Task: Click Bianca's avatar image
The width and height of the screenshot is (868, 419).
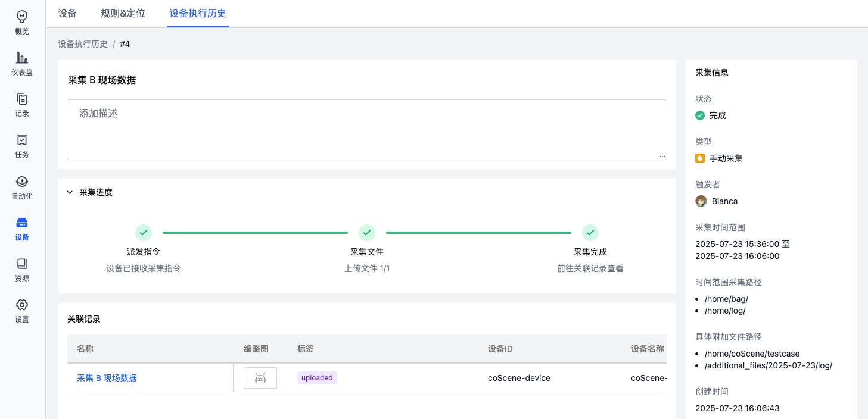Action: 701,201
